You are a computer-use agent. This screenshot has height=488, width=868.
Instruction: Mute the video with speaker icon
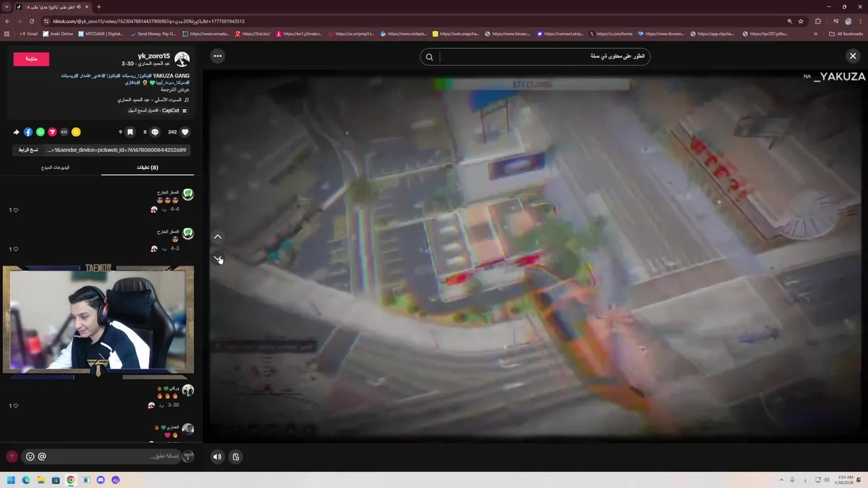[217, 457]
